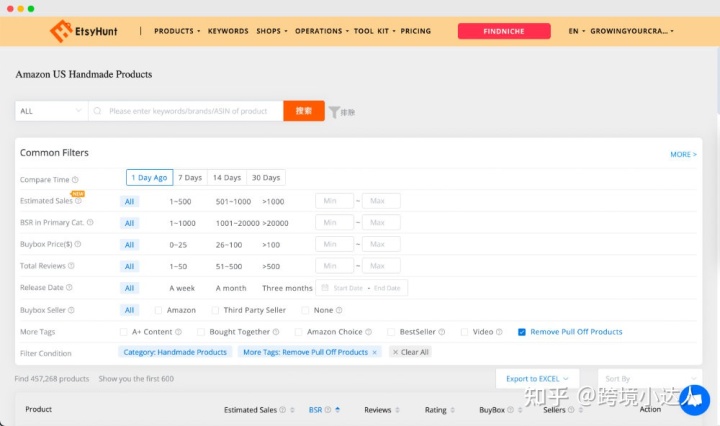Viewport: 720px width, 426px height.
Task: Check the Third Party Seller checkbox
Action: [x=215, y=310]
